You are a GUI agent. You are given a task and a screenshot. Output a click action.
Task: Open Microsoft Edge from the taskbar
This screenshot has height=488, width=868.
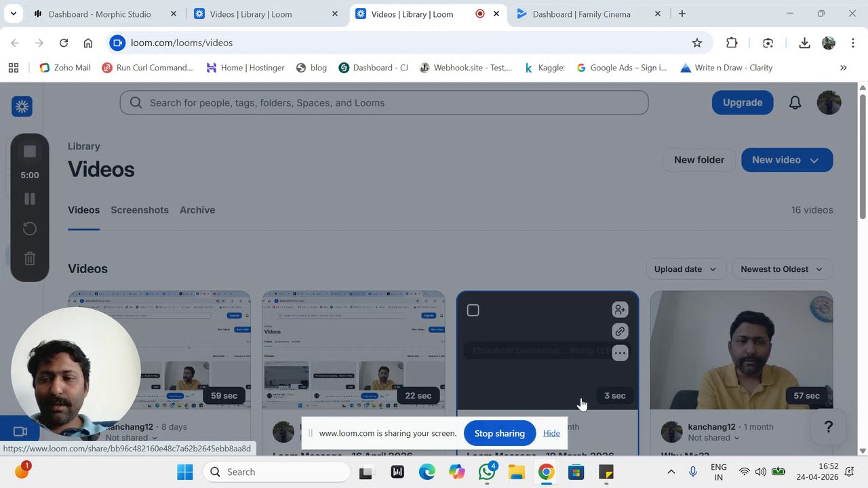[427, 472]
